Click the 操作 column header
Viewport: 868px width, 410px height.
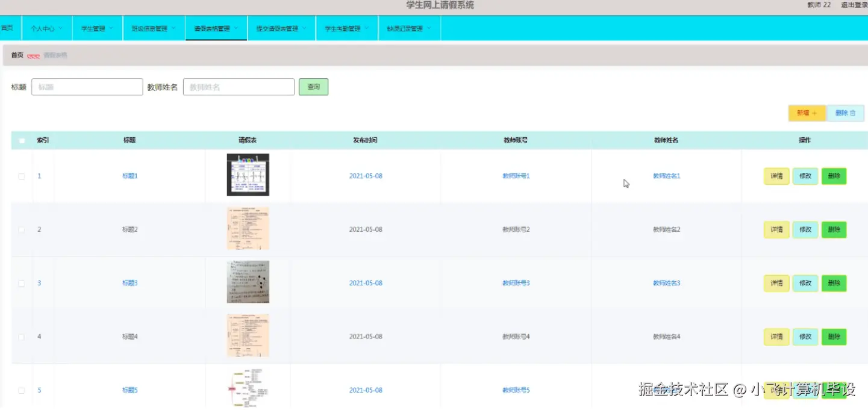(805, 140)
